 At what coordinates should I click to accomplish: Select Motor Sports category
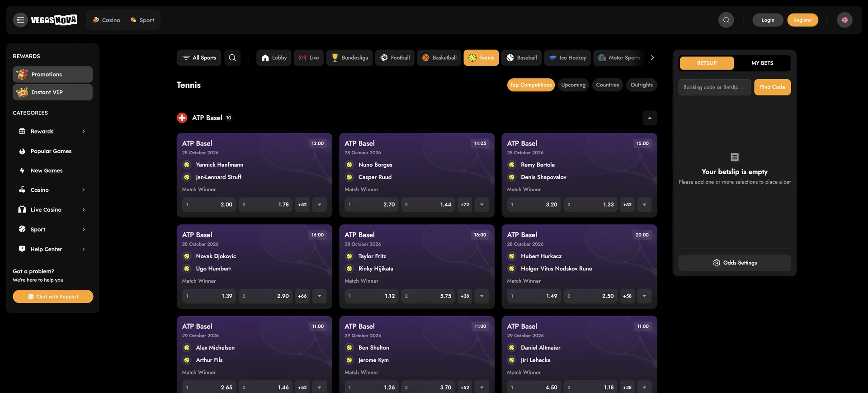[619, 58]
